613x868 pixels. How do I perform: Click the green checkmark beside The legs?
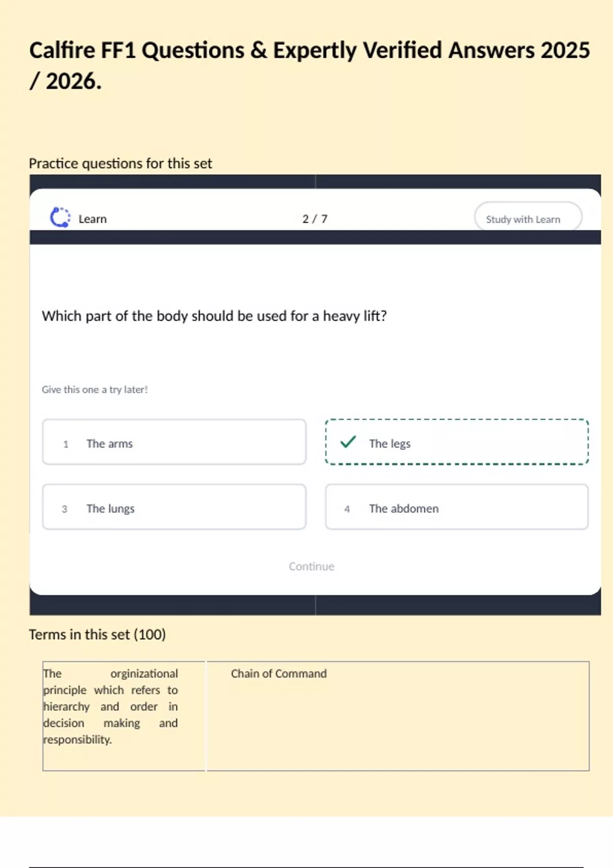[348, 442]
